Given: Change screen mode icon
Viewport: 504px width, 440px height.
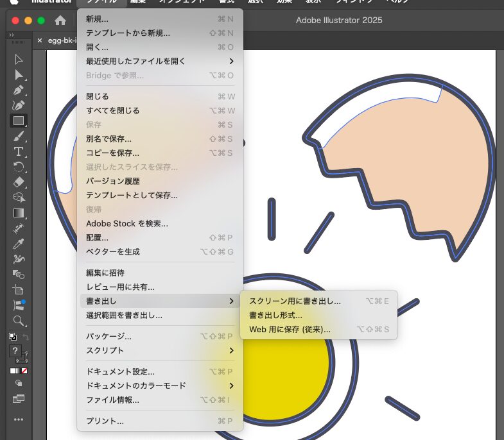Looking at the screenshot, I should click(19, 399).
